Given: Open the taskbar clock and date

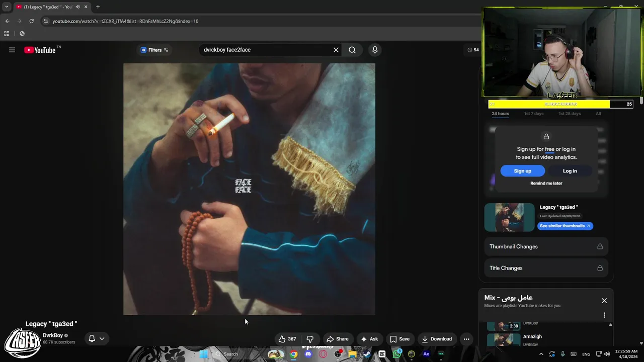Looking at the screenshot, I should [x=626, y=354].
